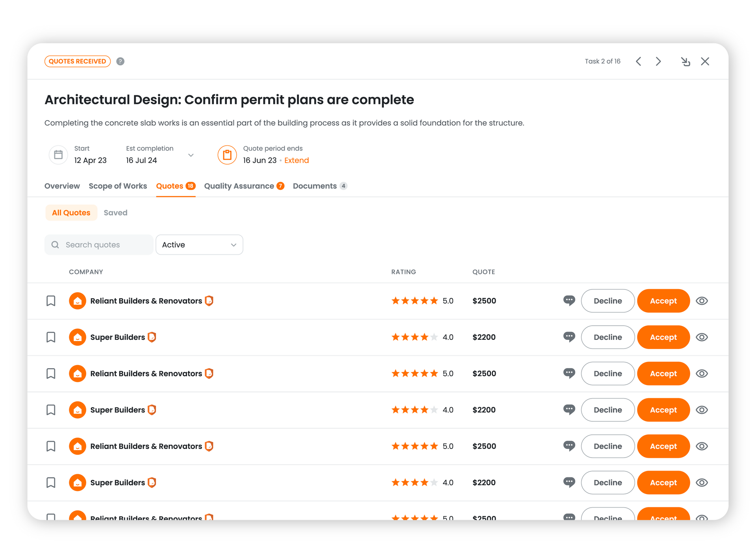The image size is (756, 560).
Task: Focus the Search quotes input field
Action: pos(99,245)
